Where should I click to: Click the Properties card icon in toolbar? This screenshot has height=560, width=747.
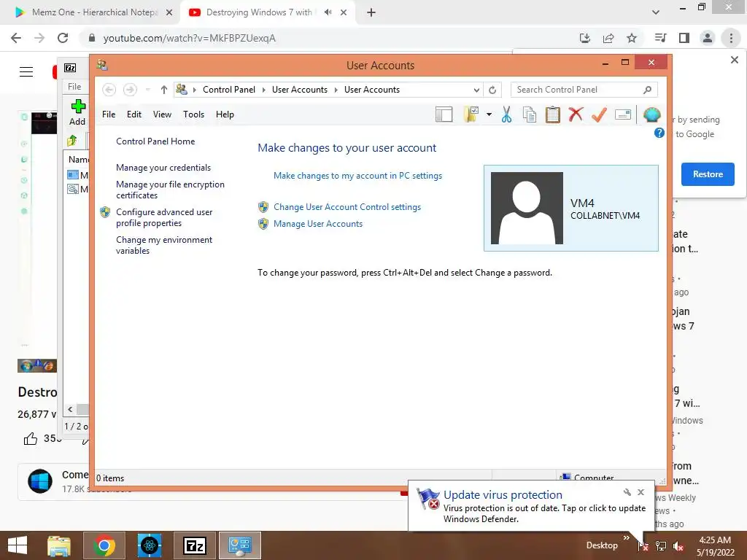pos(623,114)
